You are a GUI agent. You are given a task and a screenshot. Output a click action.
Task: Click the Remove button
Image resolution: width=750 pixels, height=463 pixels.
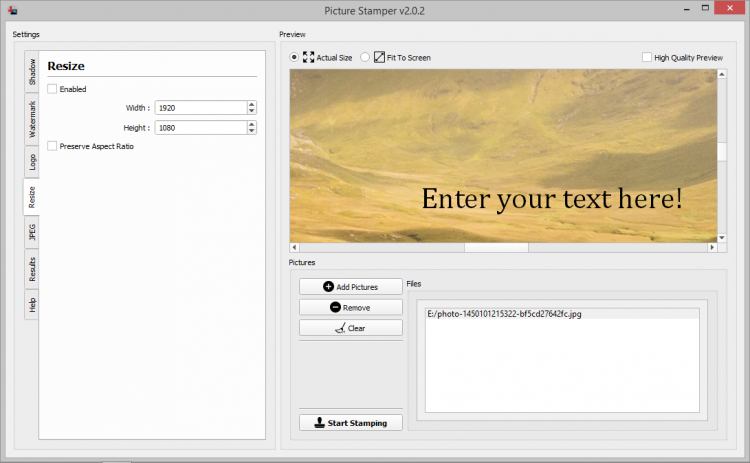pos(351,307)
